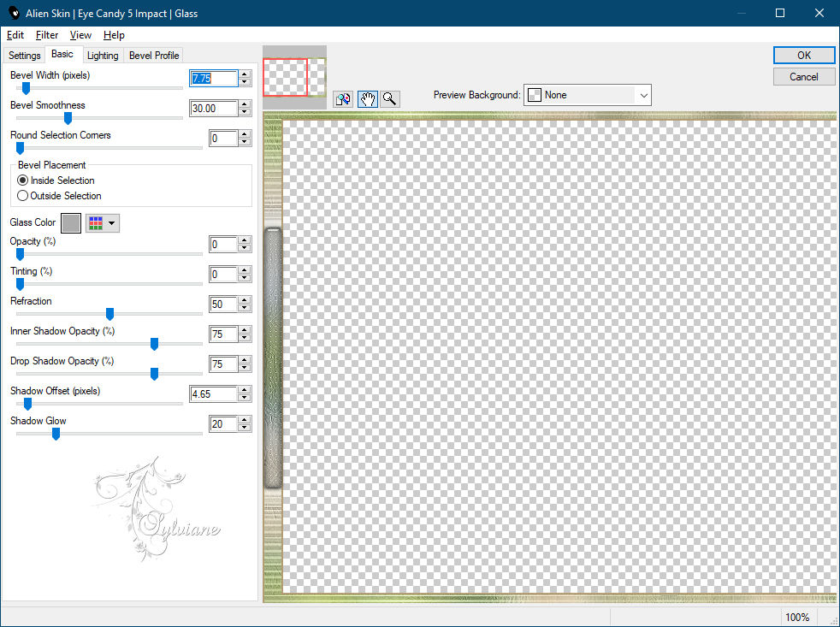Click the Shadow Glow value field
Screen dimensions: 840x627
click(223, 424)
